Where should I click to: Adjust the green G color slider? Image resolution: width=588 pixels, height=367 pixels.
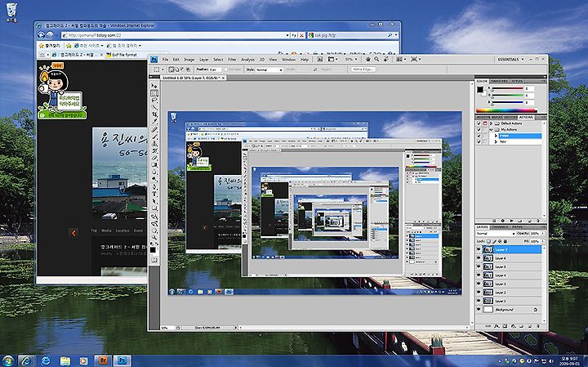pos(507,96)
